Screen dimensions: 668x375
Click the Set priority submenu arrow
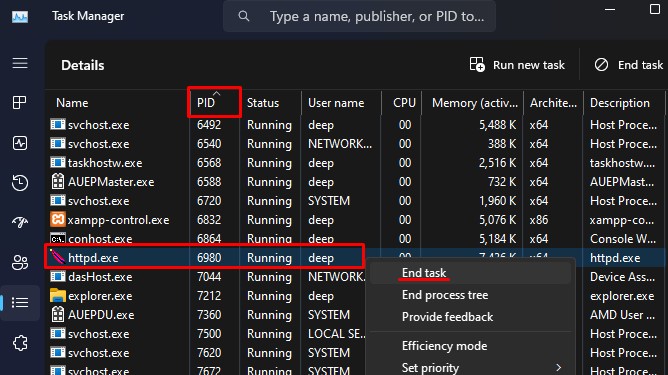pos(558,367)
